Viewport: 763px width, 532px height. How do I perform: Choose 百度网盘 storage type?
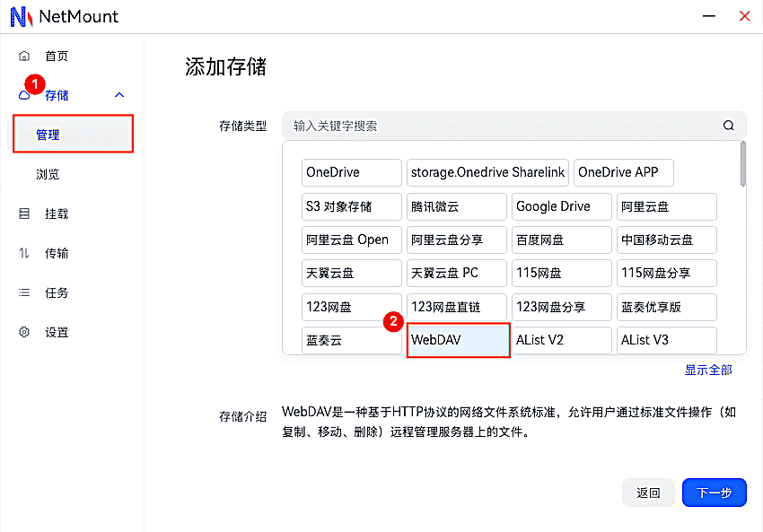pos(562,240)
